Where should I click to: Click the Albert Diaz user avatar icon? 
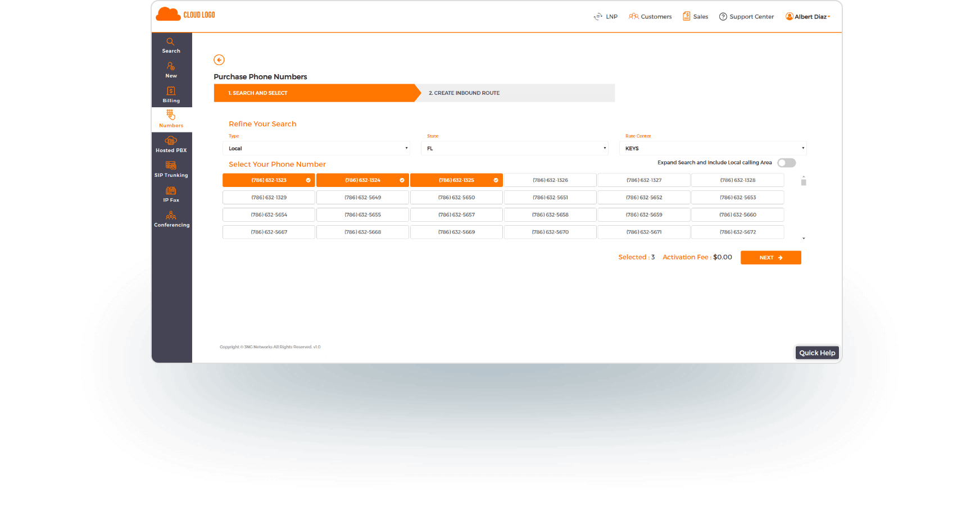pos(790,16)
